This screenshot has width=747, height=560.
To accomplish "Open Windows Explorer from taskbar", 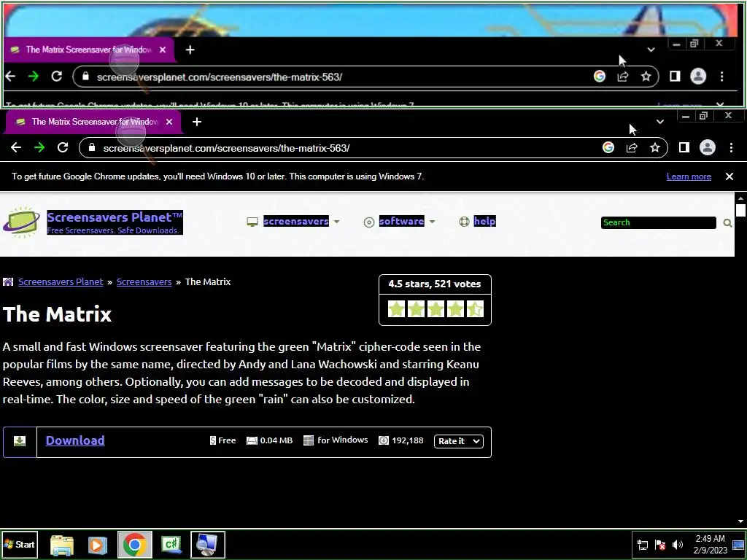I will click(x=62, y=545).
